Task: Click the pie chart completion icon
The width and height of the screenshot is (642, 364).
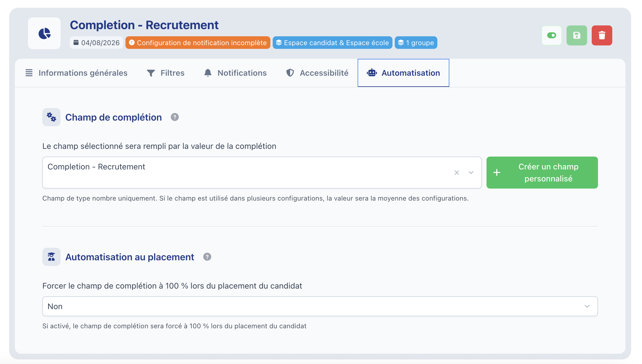Action: tap(44, 33)
